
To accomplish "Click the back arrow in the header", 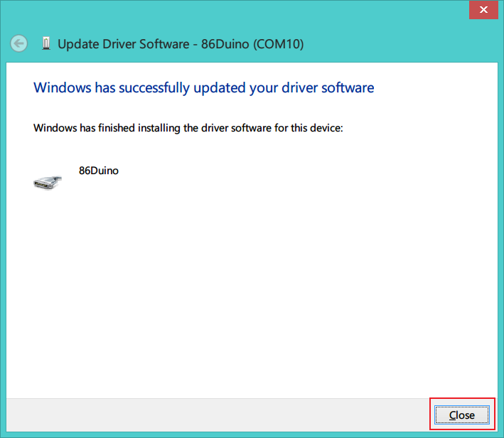I will click(19, 44).
